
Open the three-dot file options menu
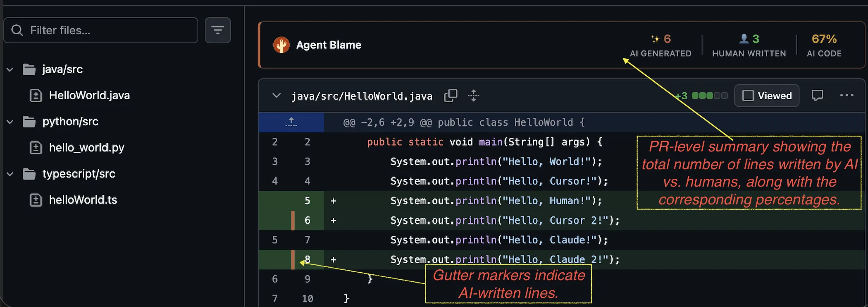[x=846, y=96]
